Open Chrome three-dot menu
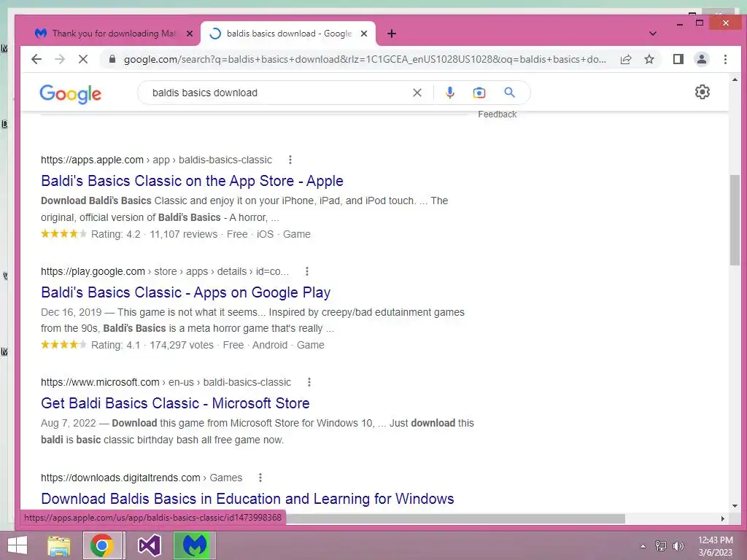747x560 pixels. tap(725, 59)
